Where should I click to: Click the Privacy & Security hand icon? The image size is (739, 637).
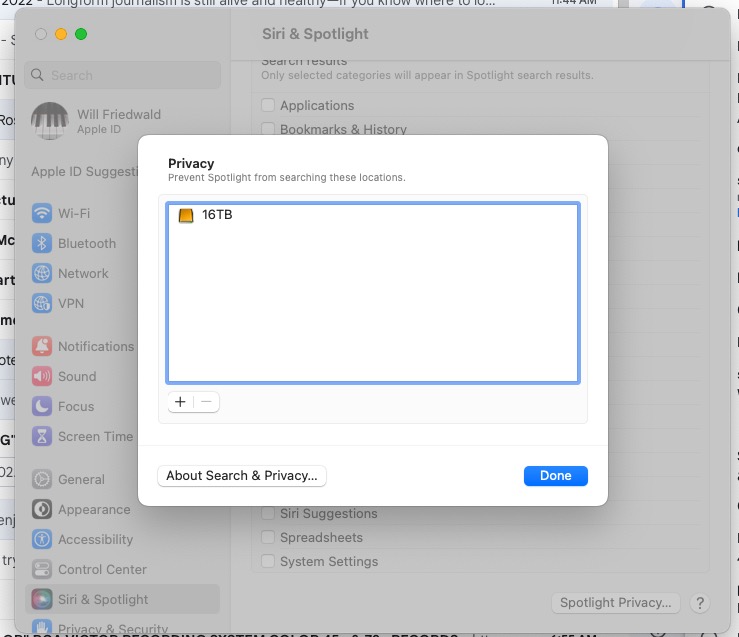tap(42, 627)
